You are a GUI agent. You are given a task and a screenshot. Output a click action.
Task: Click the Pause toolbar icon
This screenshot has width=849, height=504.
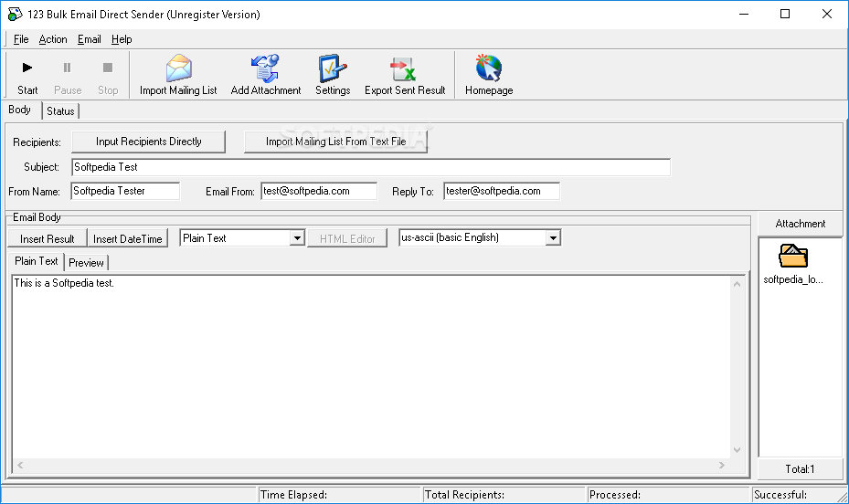67,68
